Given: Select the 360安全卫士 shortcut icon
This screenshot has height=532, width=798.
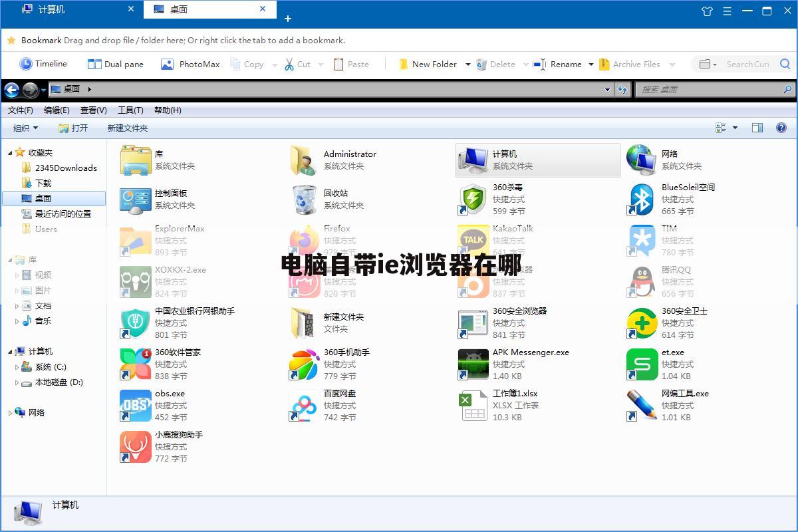Looking at the screenshot, I should (x=642, y=323).
